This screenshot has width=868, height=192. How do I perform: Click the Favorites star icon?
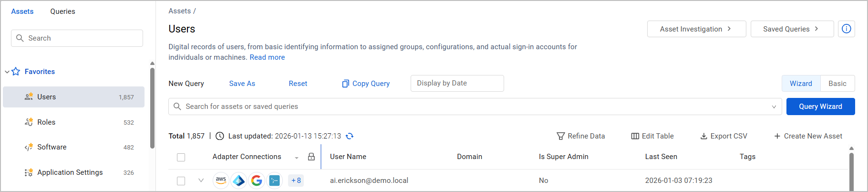[16, 72]
